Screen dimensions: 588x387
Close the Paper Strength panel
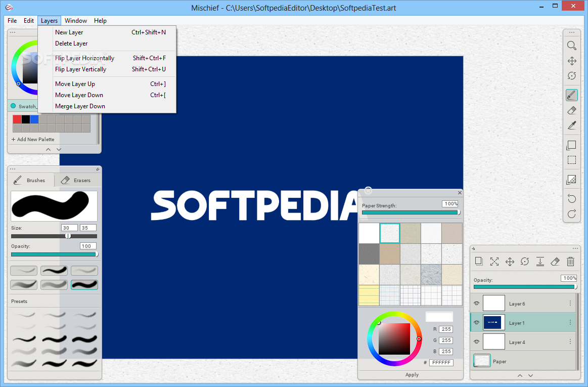click(460, 193)
